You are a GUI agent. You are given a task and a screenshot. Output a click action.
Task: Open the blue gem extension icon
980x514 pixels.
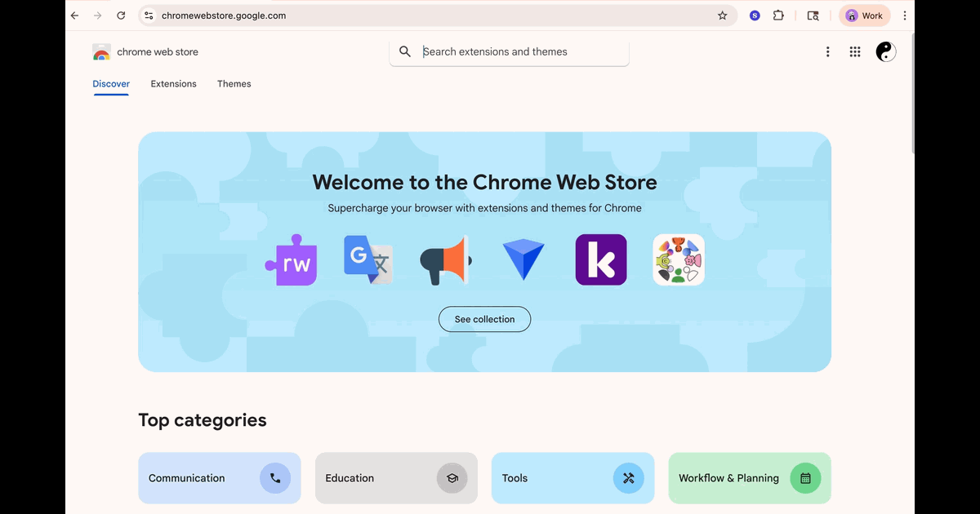pos(523,259)
